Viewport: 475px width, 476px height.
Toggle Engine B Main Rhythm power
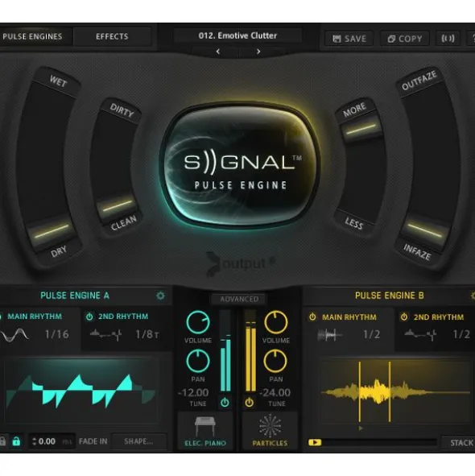click(x=312, y=317)
